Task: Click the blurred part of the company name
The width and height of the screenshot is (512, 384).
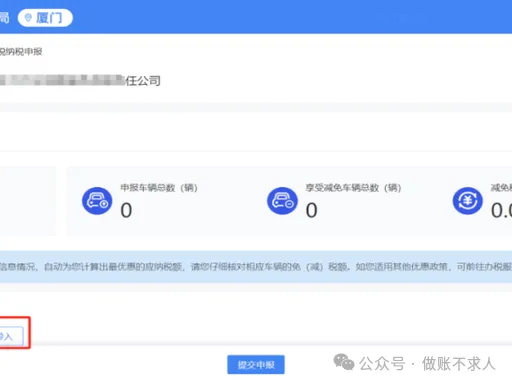Action: 62,80
